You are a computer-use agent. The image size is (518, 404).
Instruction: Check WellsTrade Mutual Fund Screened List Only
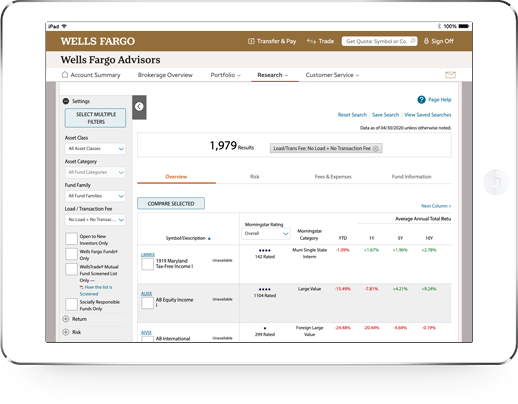pyautogui.click(x=71, y=269)
